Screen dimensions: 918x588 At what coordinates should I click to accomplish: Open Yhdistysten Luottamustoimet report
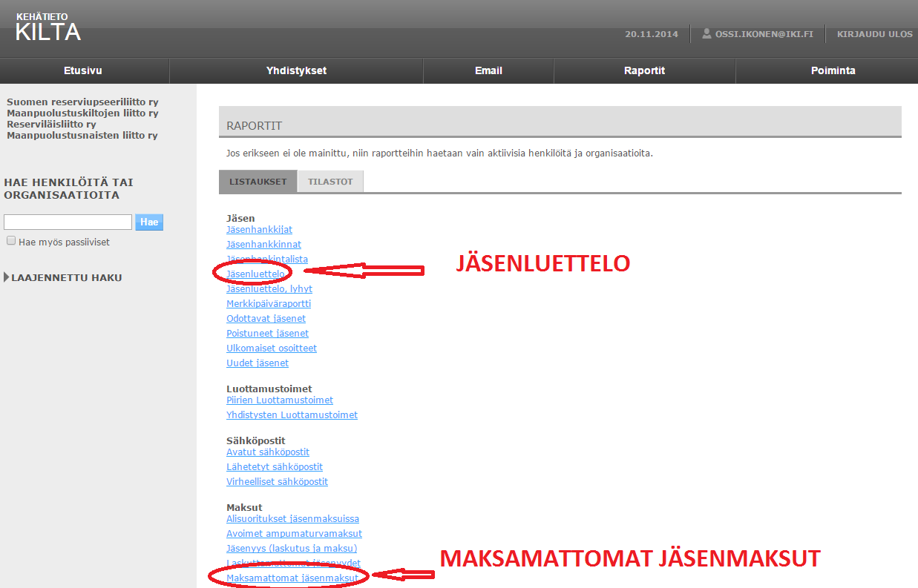click(292, 415)
